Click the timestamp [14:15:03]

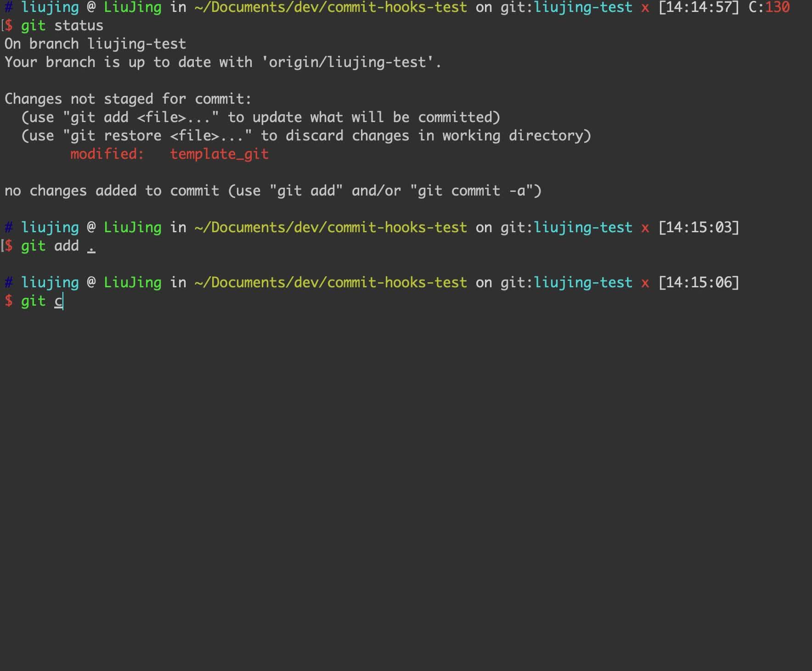(699, 227)
